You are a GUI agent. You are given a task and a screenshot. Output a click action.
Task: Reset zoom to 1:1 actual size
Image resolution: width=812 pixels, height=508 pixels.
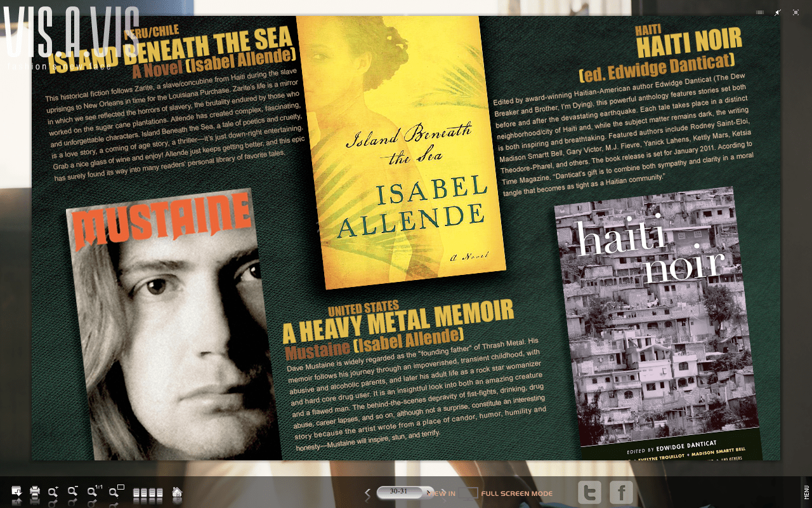pyautogui.click(x=95, y=491)
